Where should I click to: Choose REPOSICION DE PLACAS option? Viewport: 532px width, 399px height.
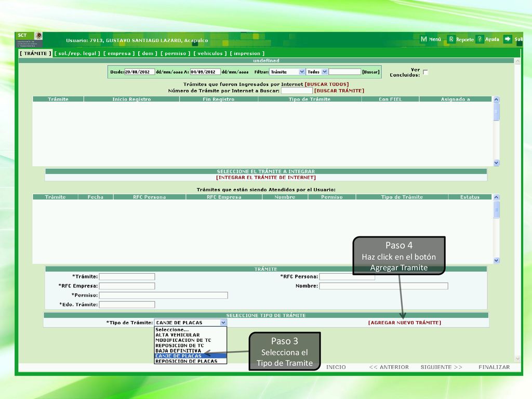tap(190, 362)
